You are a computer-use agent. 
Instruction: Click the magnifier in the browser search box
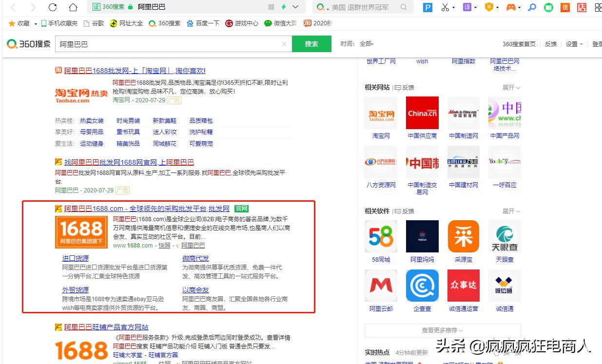pyautogui.click(x=404, y=7)
